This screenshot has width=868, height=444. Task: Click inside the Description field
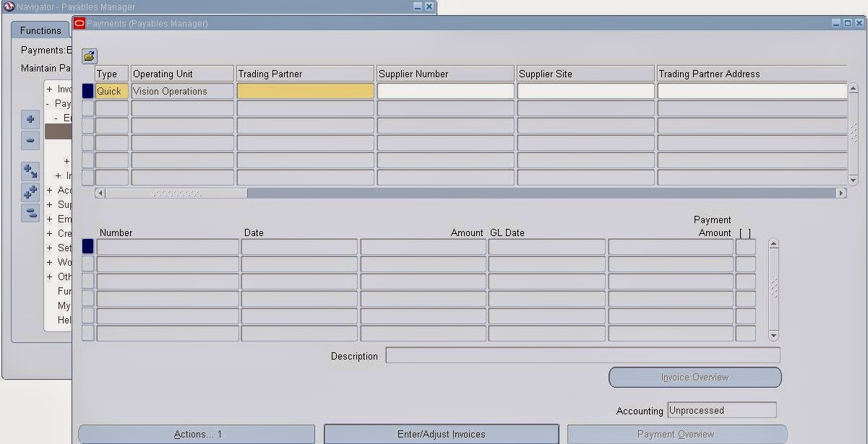[x=583, y=355]
